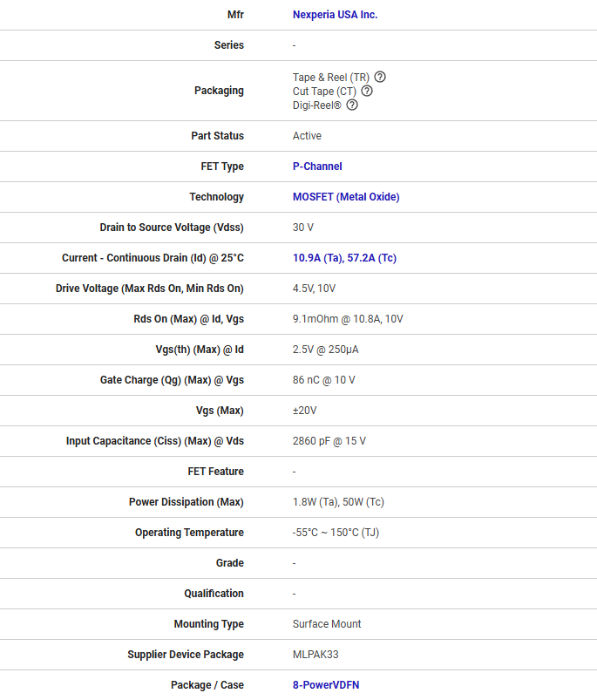Click the Vgs (Max) ±20V value
597x700 pixels.
(x=305, y=411)
